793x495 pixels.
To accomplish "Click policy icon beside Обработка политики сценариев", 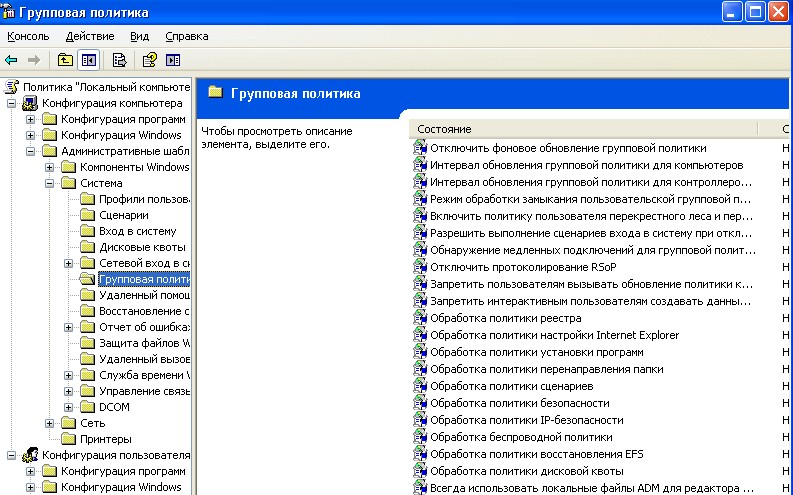I will (x=420, y=386).
